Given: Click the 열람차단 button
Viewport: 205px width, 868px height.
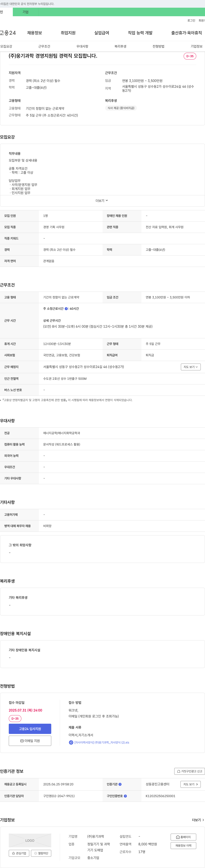Looking at the screenshot, I should [x=41, y=853].
